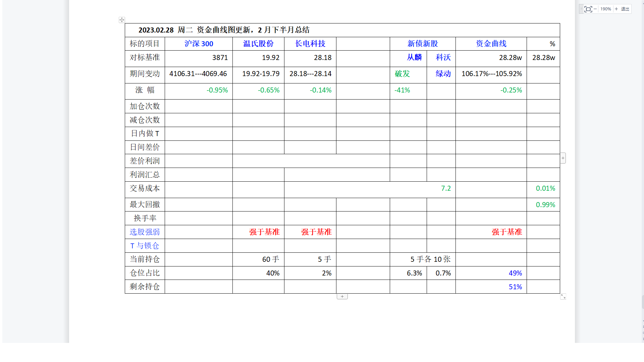Click the table move handle at top-left corner
This screenshot has height=362, width=644.
(122, 20)
